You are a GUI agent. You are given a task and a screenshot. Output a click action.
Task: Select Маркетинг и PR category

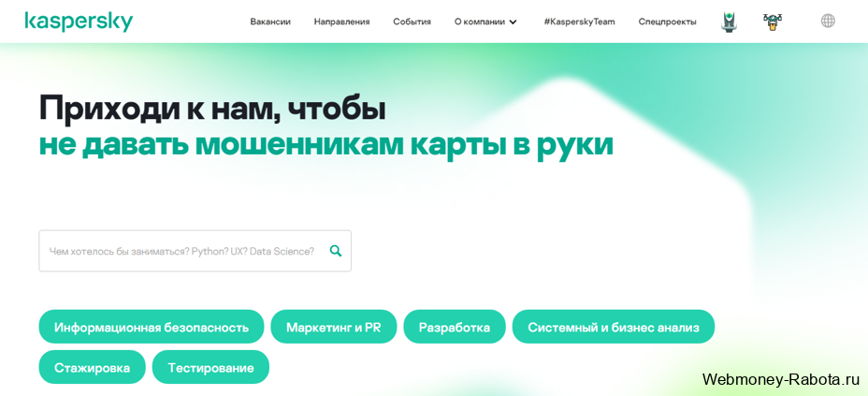tap(333, 327)
